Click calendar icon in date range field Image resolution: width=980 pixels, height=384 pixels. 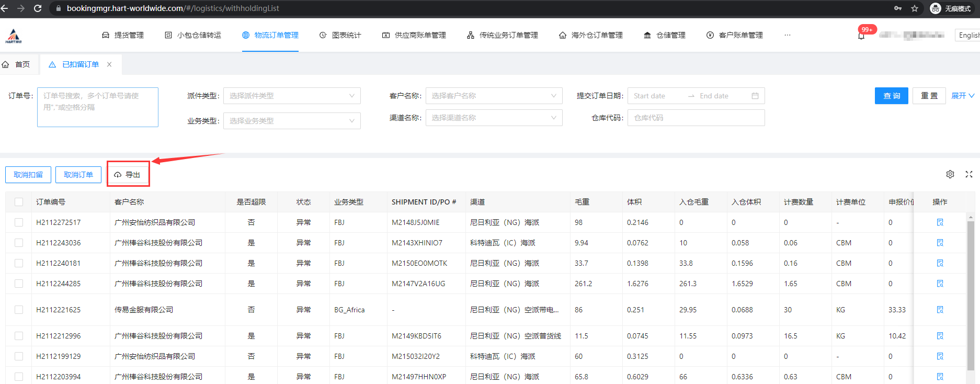click(x=755, y=96)
